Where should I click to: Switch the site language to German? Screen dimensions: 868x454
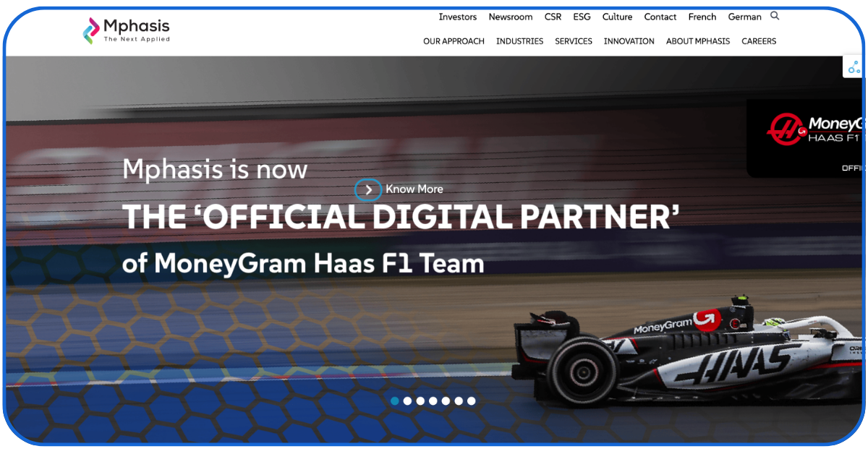coord(744,17)
